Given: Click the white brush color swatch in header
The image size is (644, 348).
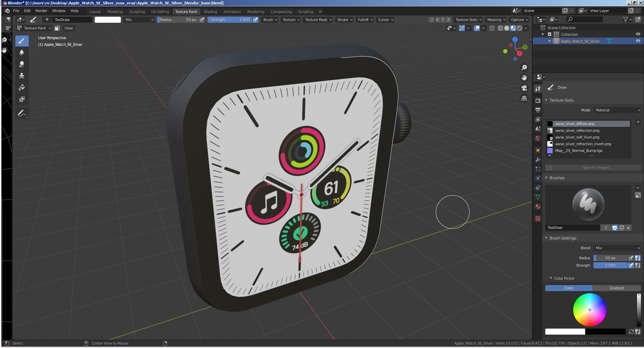Looking at the screenshot, I should [x=107, y=20].
